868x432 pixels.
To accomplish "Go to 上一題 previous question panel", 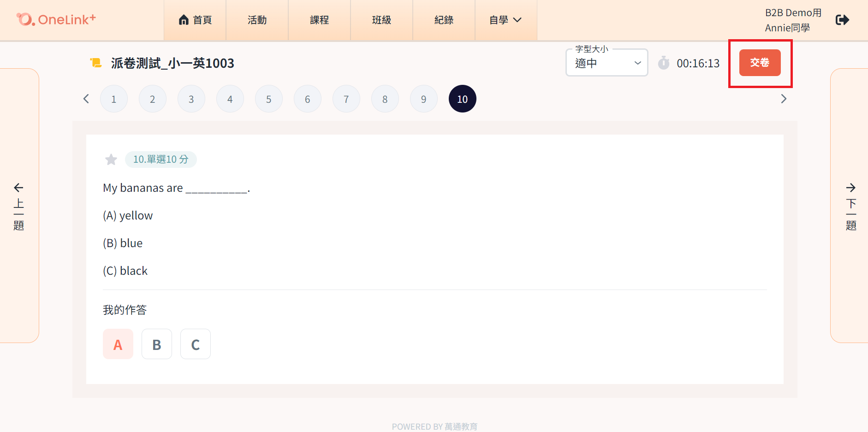I will coord(19,206).
